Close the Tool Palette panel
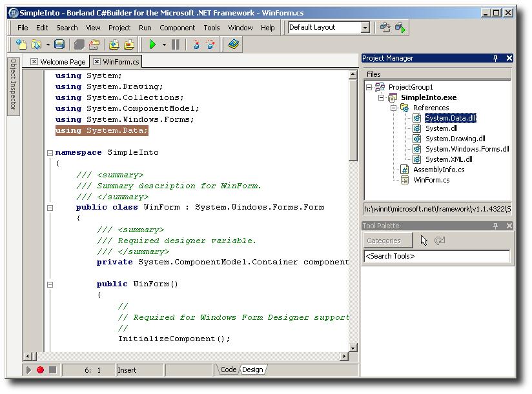 tap(509, 226)
